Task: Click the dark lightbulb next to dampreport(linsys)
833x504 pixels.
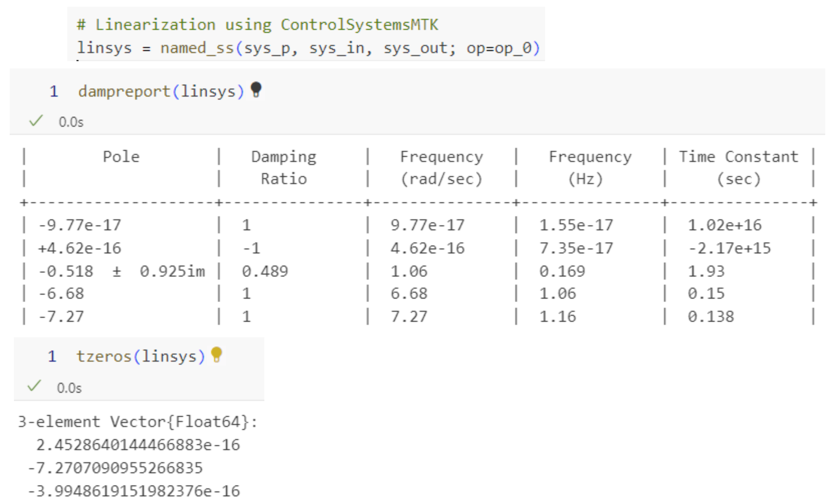Action: tap(256, 90)
